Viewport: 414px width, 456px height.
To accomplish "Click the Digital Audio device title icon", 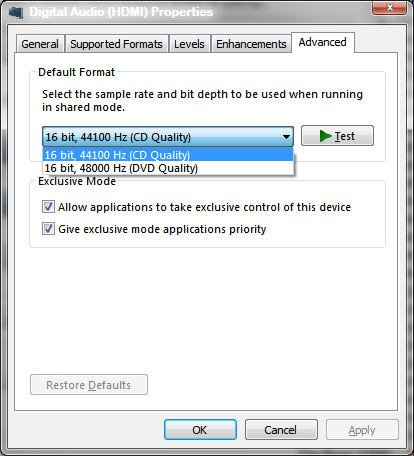I will [x=16, y=12].
